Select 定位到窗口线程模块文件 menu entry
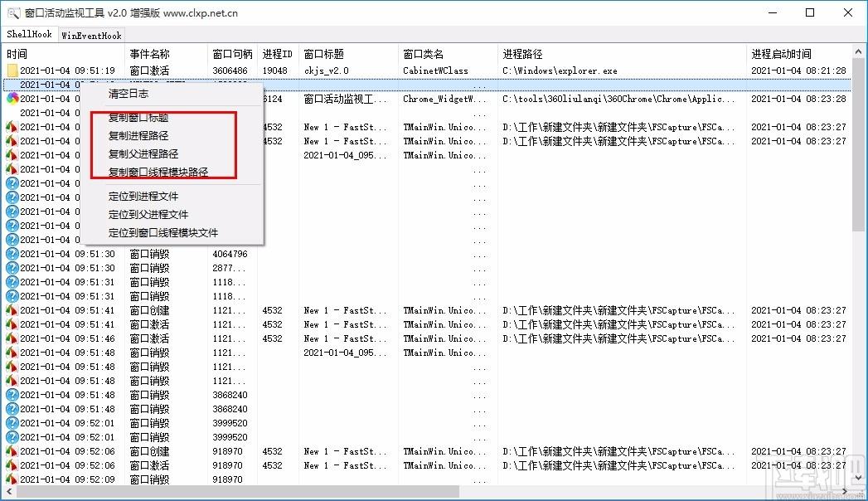The height and width of the screenshot is (501, 868). pyautogui.click(x=163, y=232)
